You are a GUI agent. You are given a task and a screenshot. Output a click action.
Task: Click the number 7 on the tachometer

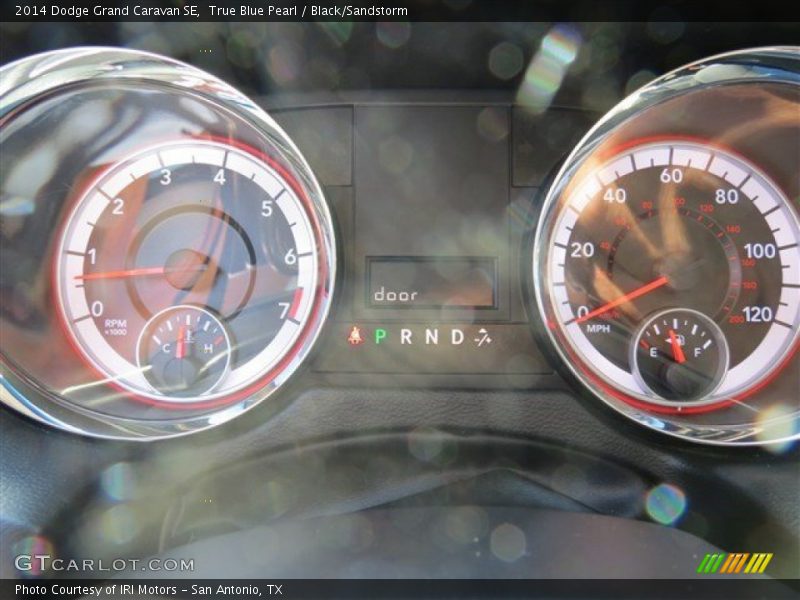pos(284,310)
